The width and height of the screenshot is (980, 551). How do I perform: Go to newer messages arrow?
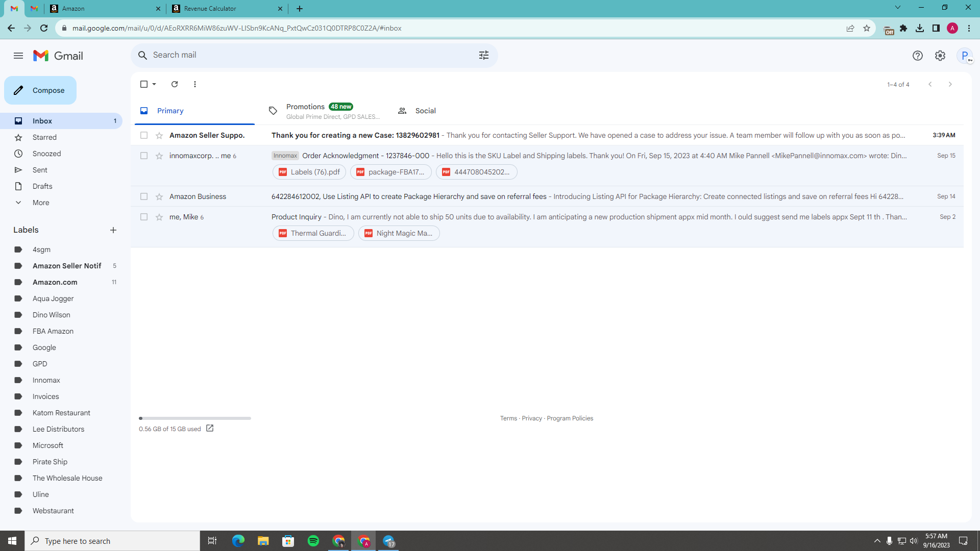coord(930,84)
